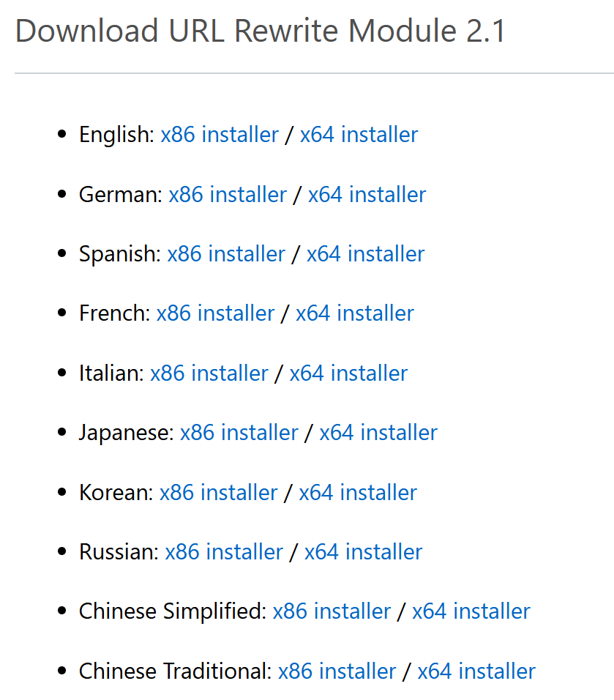This screenshot has width=614, height=700.
Task: Open the Japanese x64 installer link
Action: tap(378, 433)
